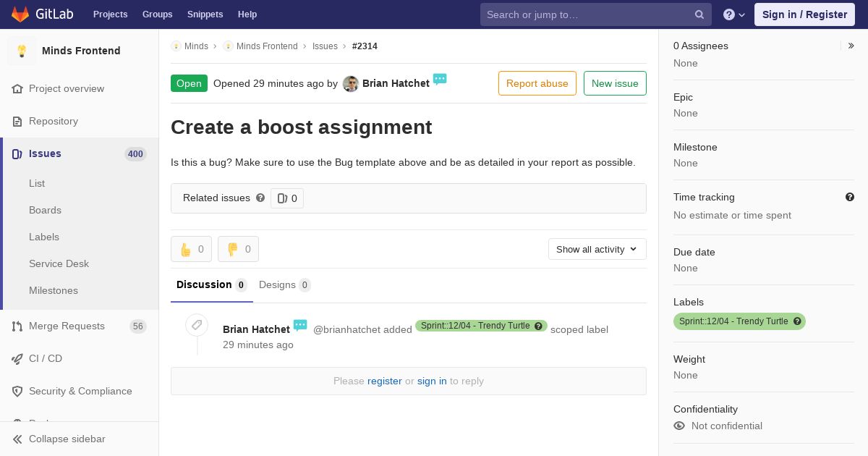Screen dimensions: 868x456
Task: Switch to the Designs tab
Action: [285, 285]
